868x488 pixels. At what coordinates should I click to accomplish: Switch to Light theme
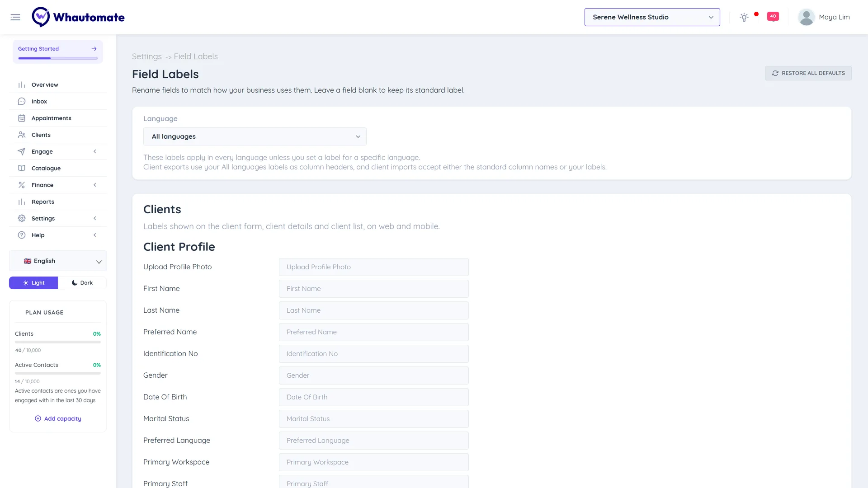(x=33, y=283)
